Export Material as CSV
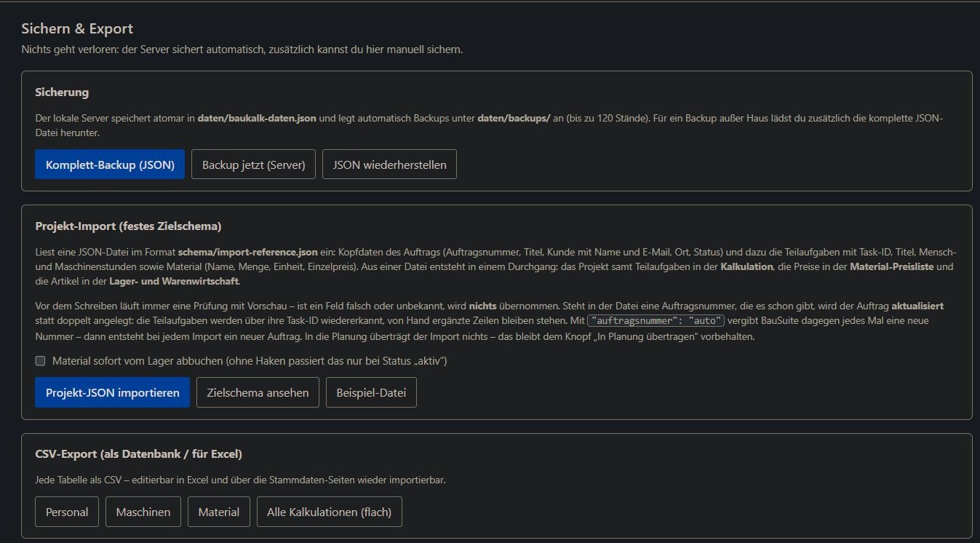 coord(219,512)
